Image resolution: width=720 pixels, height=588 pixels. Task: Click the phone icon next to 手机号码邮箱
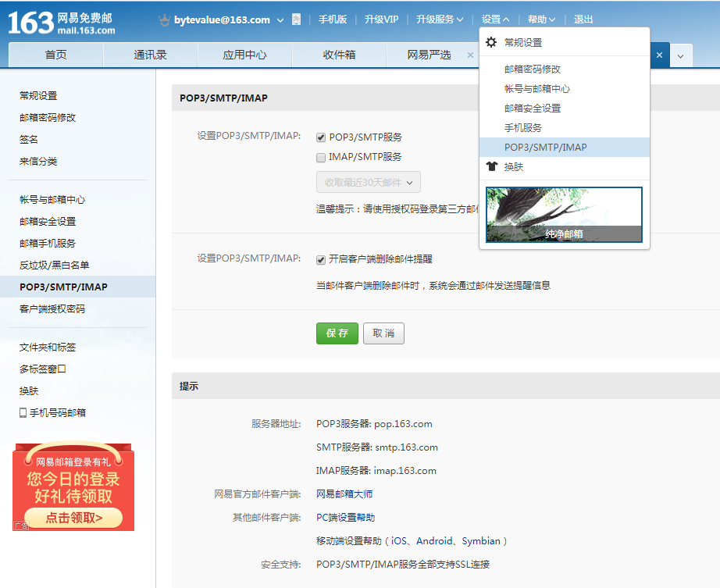pyautogui.click(x=23, y=412)
